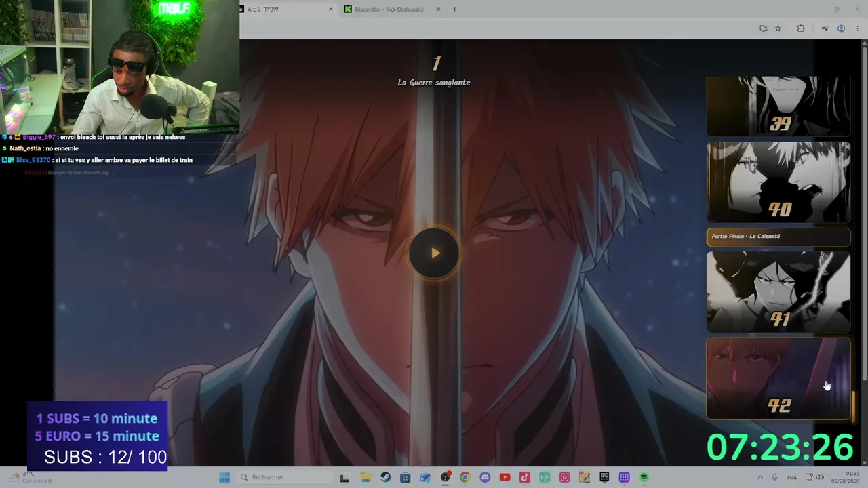The height and width of the screenshot is (488, 868).
Task: Open Discord from the taskbar
Action: coord(485,477)
